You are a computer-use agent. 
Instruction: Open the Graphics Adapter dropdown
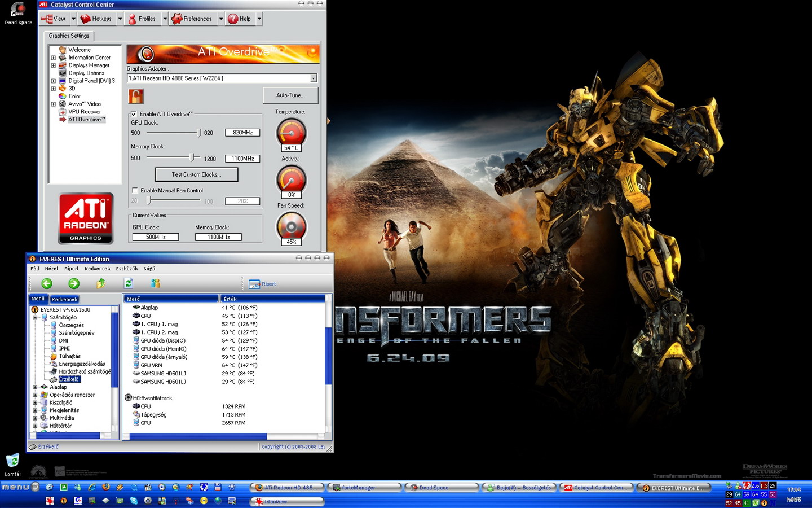[314, 78]
